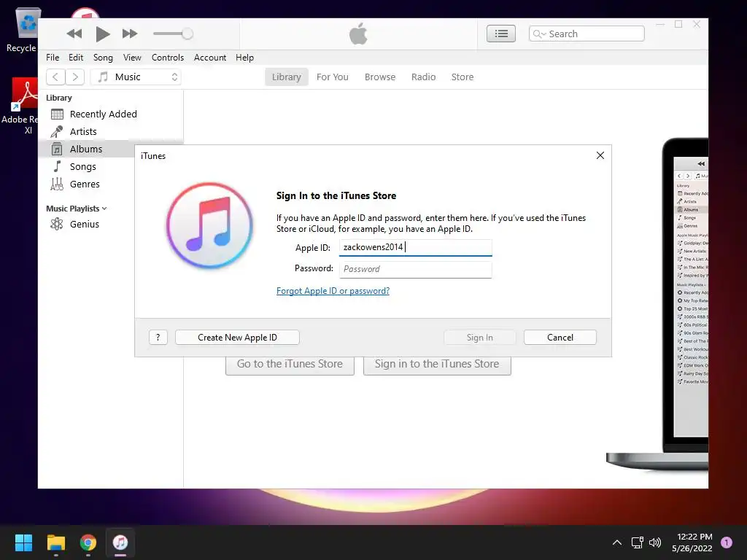Adjust the iTunes volume slider knob
747x560 pixels.
187,34
